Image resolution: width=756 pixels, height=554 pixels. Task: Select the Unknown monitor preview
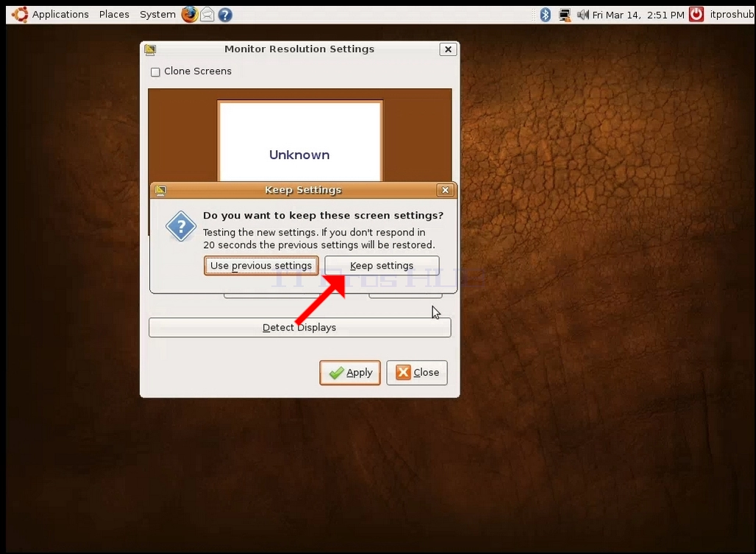pyautogui.click(x=300, y=141)
